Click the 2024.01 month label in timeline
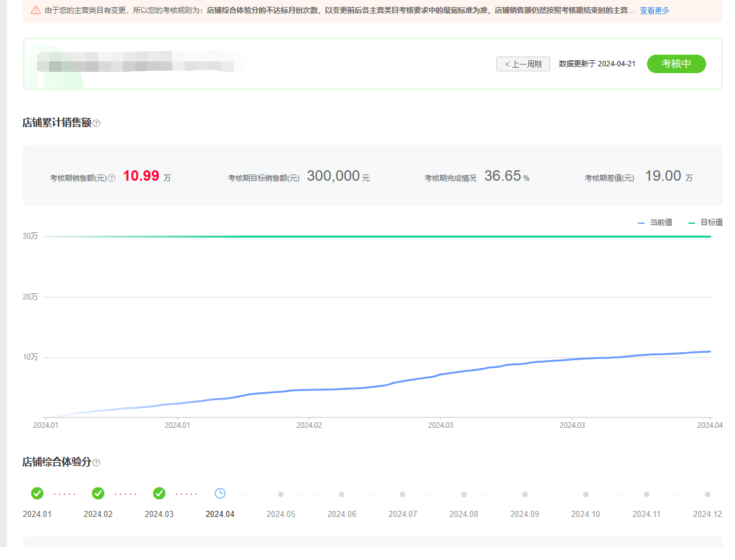Viewport: 735px width, 560px height. [x=37, y=514]
